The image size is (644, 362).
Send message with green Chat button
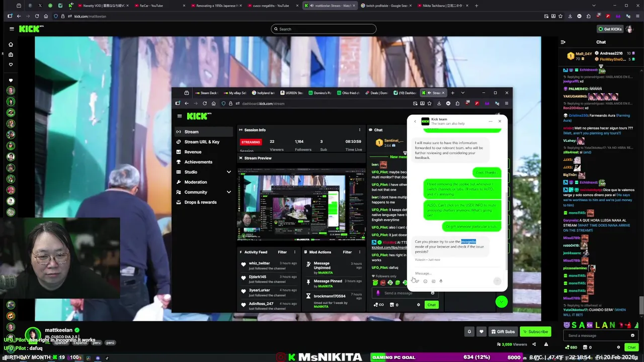[x=631, y=347]
